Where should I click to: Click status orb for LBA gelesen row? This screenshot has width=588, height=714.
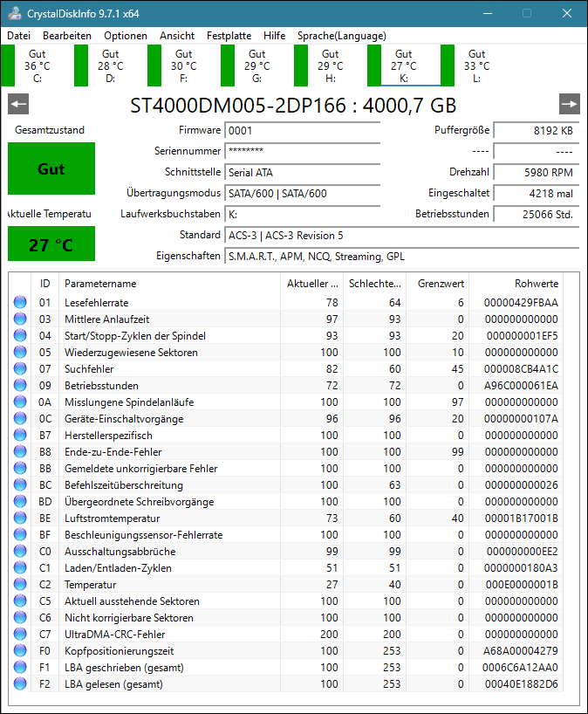click(20, 683)
